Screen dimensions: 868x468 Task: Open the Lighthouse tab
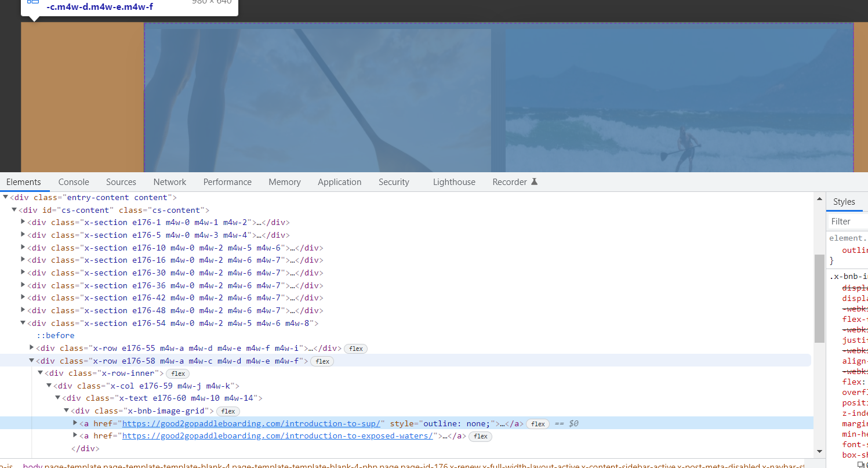click(x=454, y=182)
